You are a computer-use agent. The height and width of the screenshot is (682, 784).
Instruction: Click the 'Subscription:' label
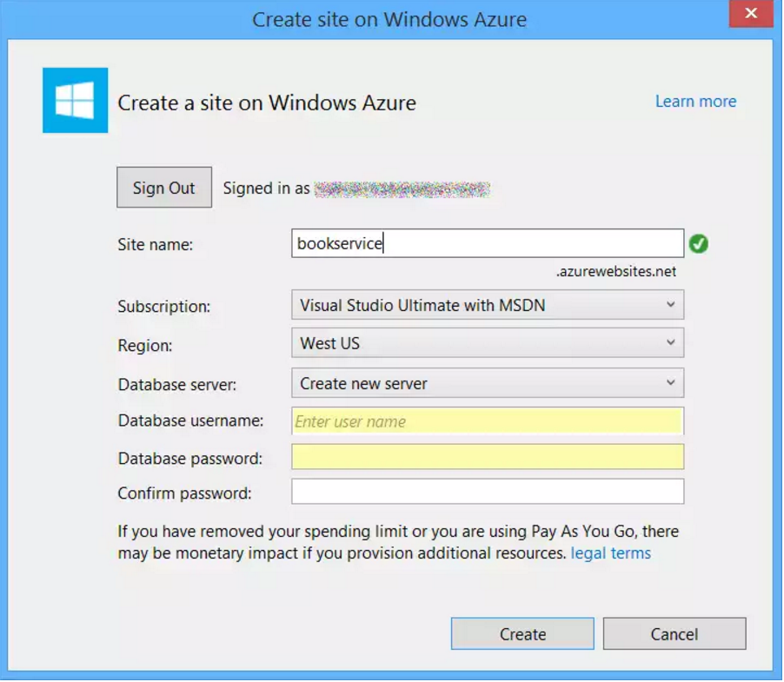coord(164,307)
